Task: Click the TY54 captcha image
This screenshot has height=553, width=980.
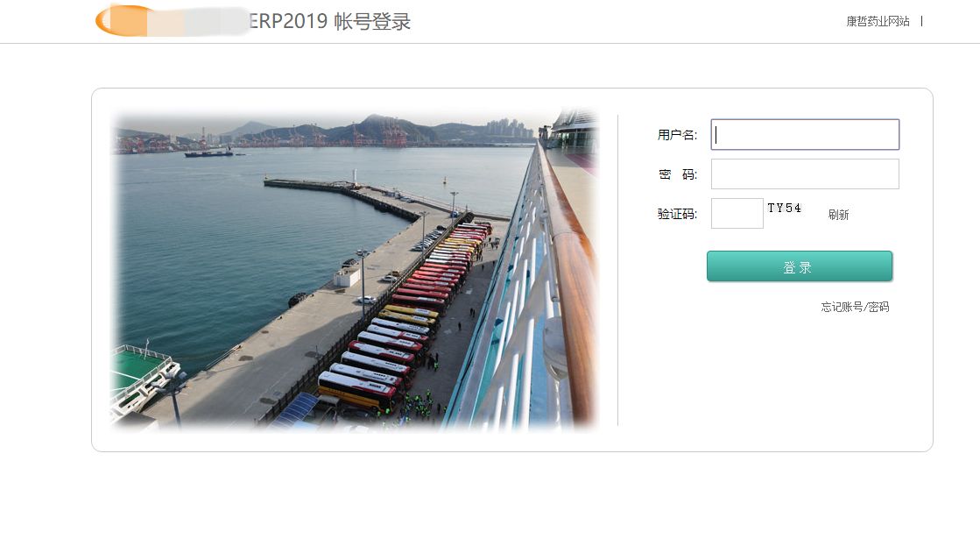Action: [x=785, y=208]
